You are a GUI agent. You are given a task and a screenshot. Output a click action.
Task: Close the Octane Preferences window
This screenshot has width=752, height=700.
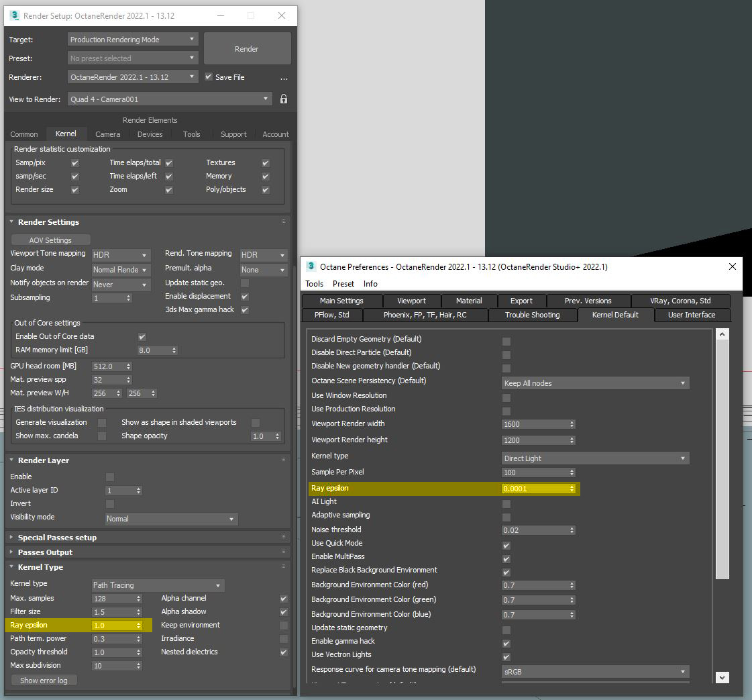click(x=732, y=266)
